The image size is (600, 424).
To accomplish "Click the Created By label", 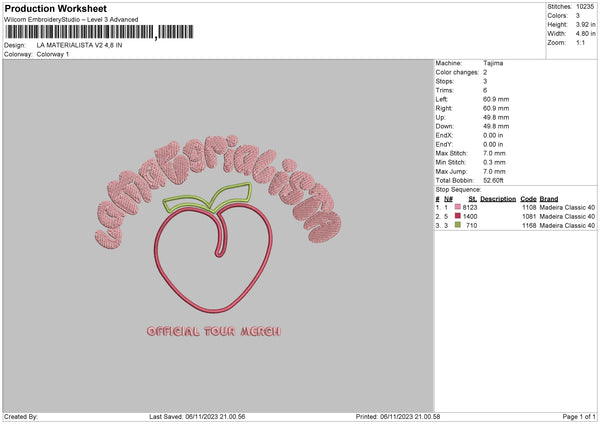I will [x=21, y=416].
